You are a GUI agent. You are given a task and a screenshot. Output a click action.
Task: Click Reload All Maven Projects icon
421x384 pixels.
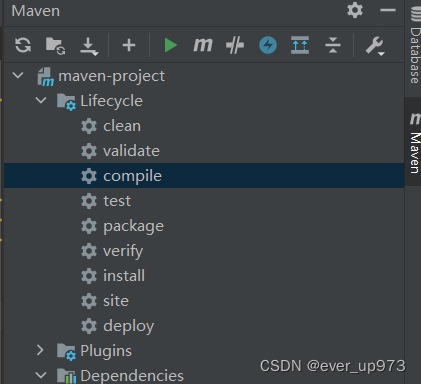point(23,45)
